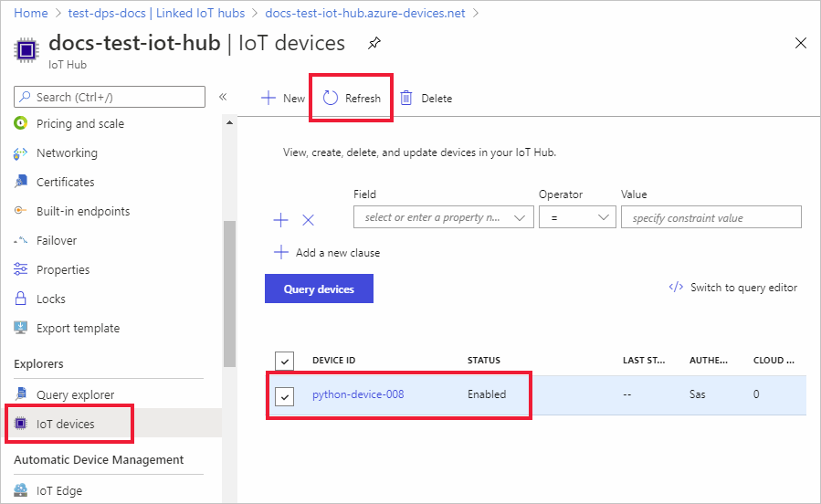
Task: Click the constraint Value input field
Action: coord(710,217)
